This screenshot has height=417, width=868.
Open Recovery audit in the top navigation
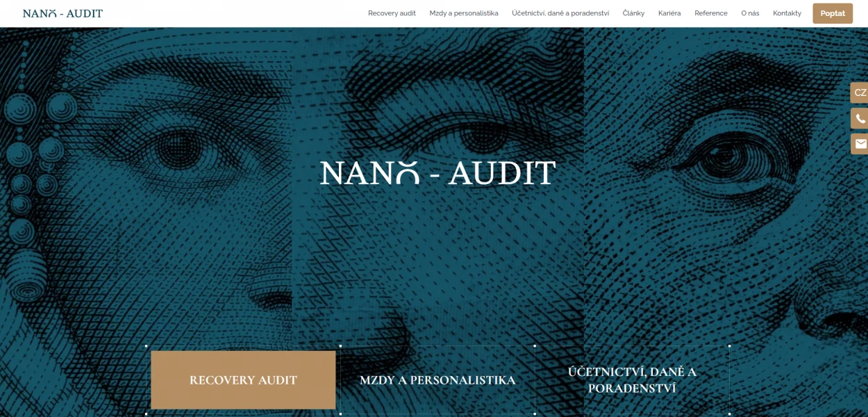(x=392, y=13)
